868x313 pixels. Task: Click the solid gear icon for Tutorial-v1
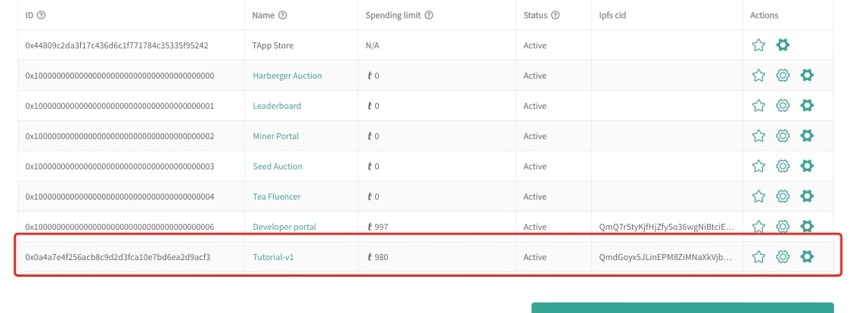point(807,257)
